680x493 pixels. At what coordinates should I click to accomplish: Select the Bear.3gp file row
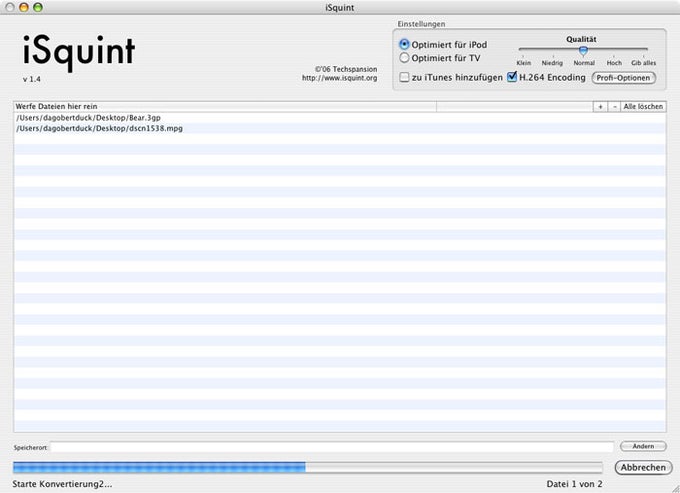coord(340,118)
